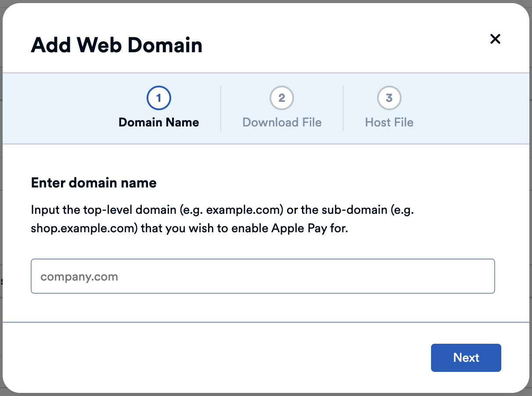Image resolution: width=532 pixels, height=396 pixels.
Task: Select the Domain Name step
Action: 158,108
